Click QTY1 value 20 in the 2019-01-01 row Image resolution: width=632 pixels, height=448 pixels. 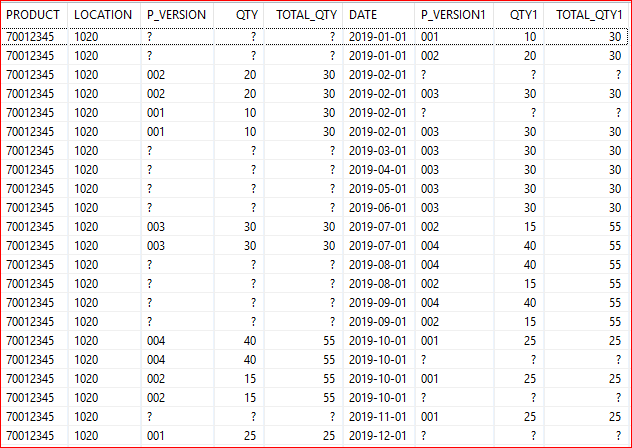pos(530,56)
